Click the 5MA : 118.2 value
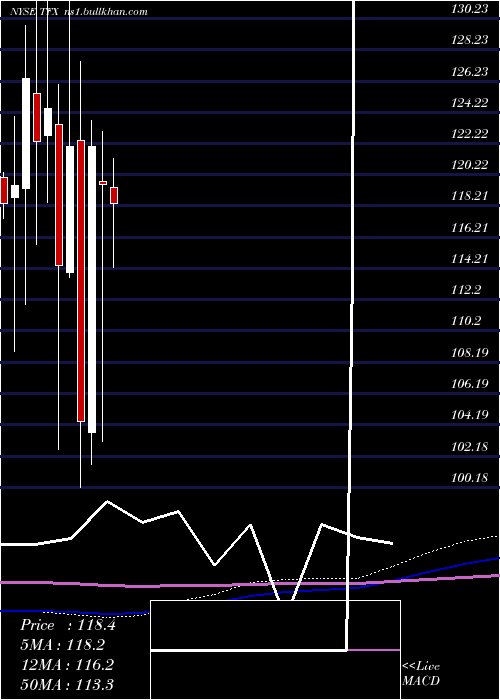This screenshot has height=700, width=500. (63, 645)
